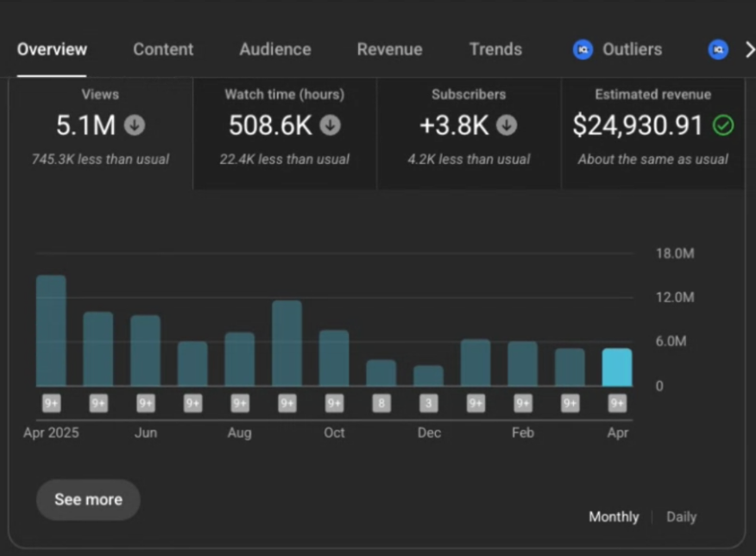Click the Oct bar in chart
Screen dimensions: 756x556
[334, 358]
